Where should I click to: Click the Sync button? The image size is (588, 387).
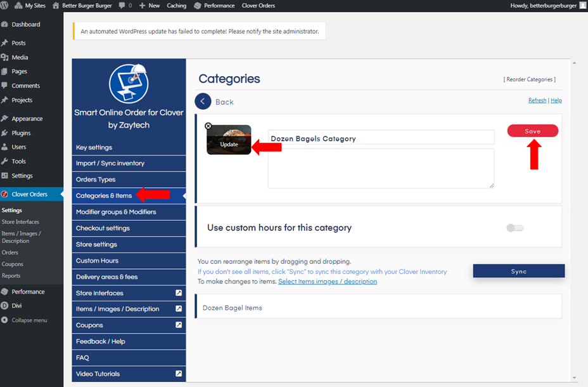519,271
